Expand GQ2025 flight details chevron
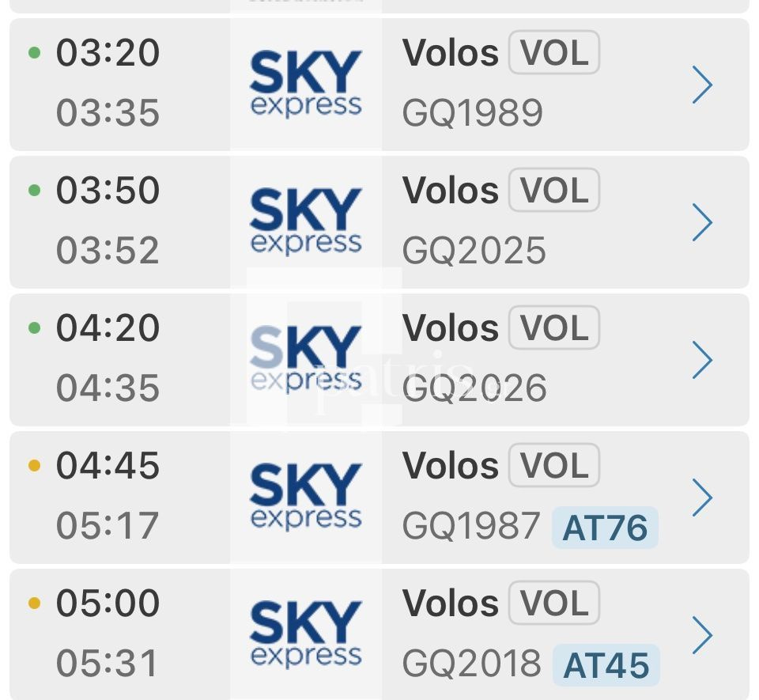This screenshot has height=700, width=759. [702, 222]
